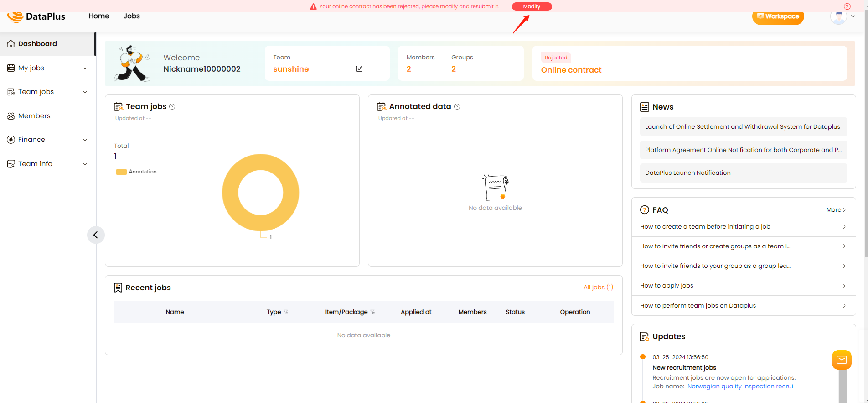The width and height of the screenshot is (868, 403).
Task: Click the News panel icon
Action: [644, 107]
